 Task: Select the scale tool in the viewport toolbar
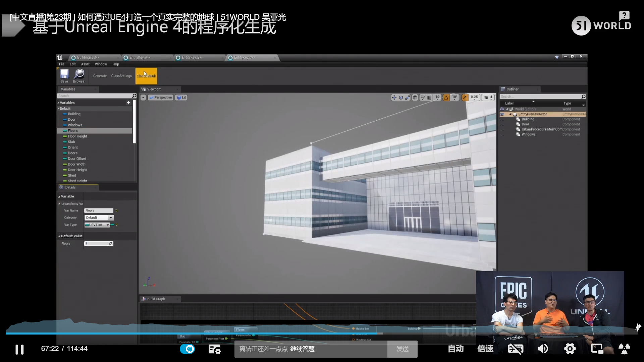click(408, 97)
